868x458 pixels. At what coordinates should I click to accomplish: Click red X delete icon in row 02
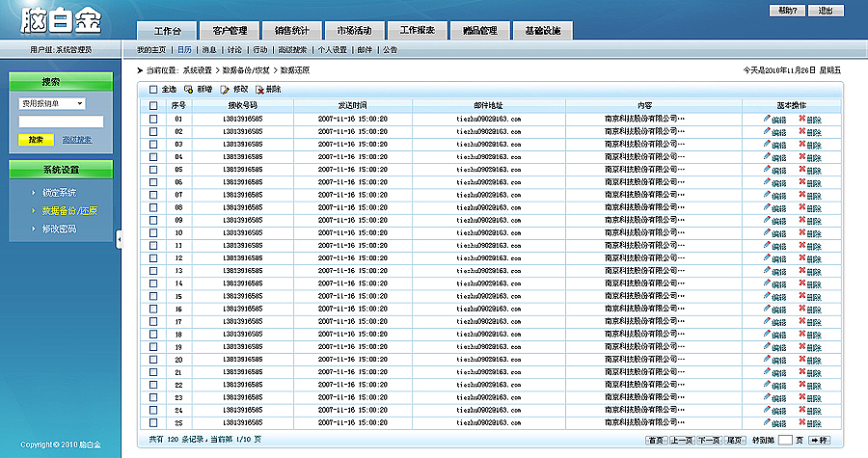801,131
